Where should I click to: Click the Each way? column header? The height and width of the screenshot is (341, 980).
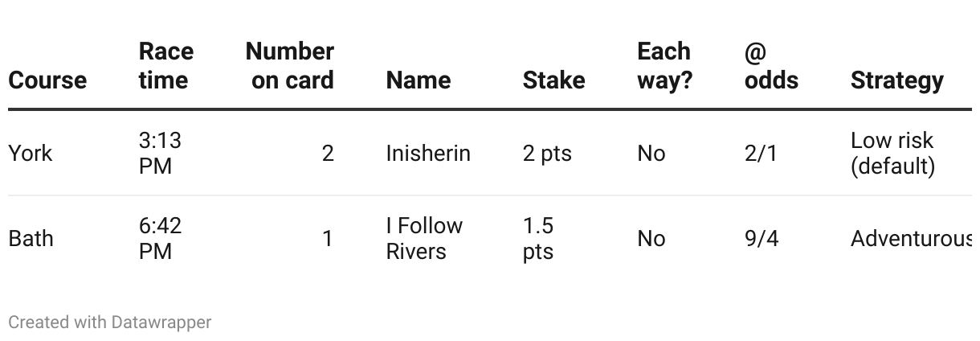click(x=664, y=66)
